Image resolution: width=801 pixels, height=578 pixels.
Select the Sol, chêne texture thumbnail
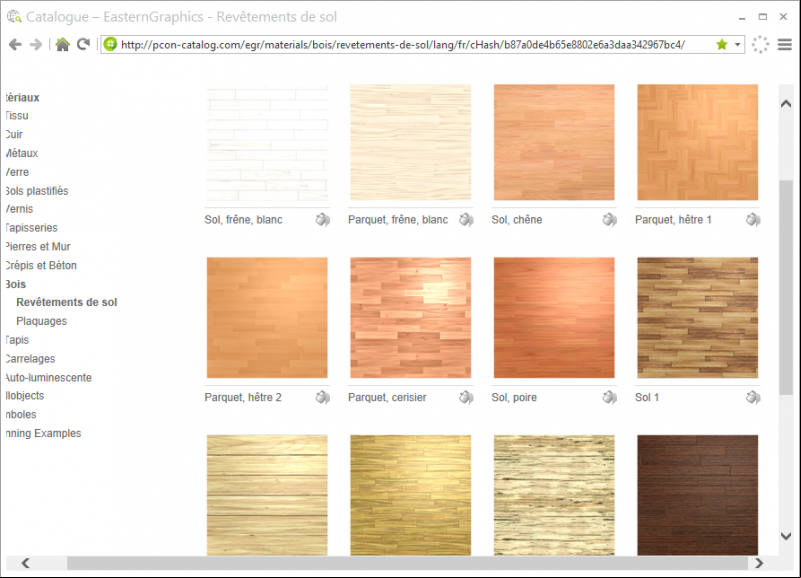554,143
